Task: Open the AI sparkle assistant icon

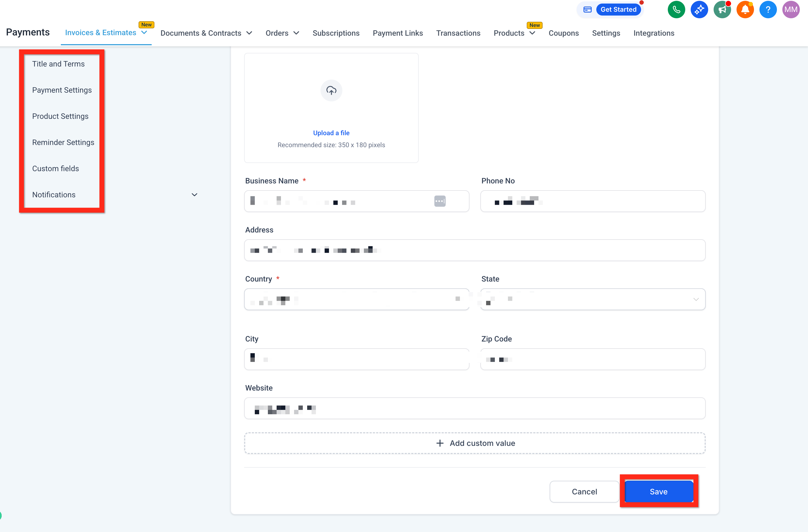Action: (699, 10)
